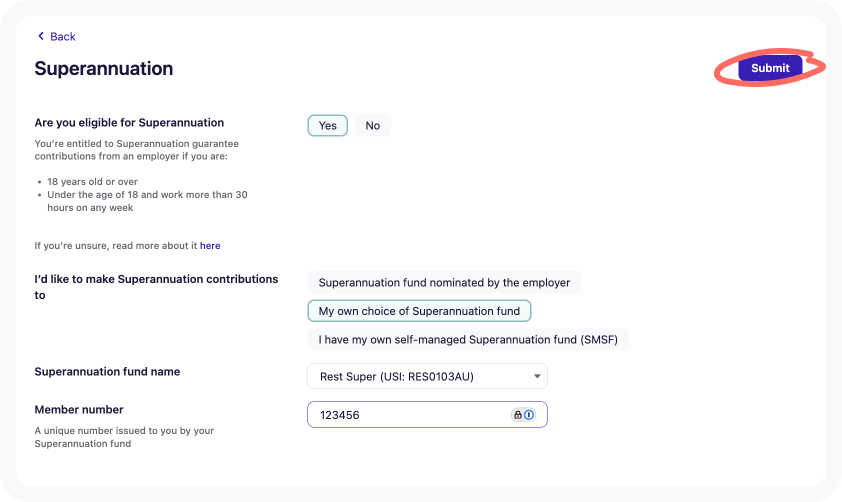Open the 'here' link about eligibility
Image resolution: width=842 pixels, height=502 pixels.
click(210, 245)
